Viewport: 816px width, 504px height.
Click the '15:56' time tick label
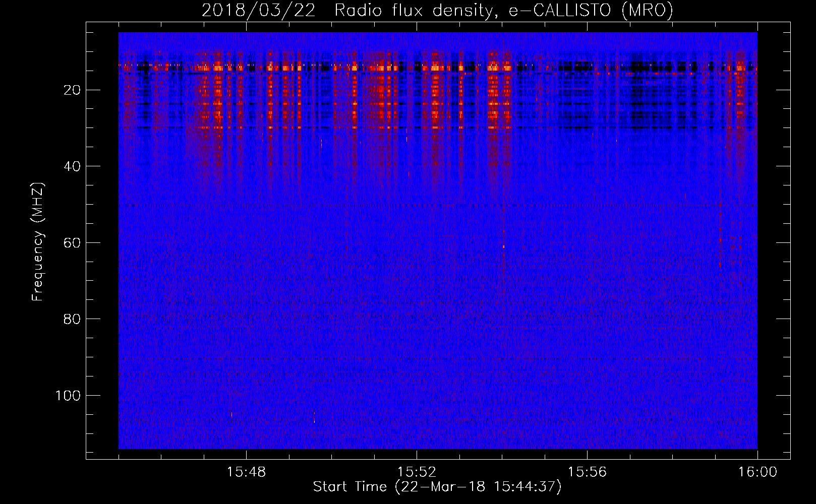[587, 472]
